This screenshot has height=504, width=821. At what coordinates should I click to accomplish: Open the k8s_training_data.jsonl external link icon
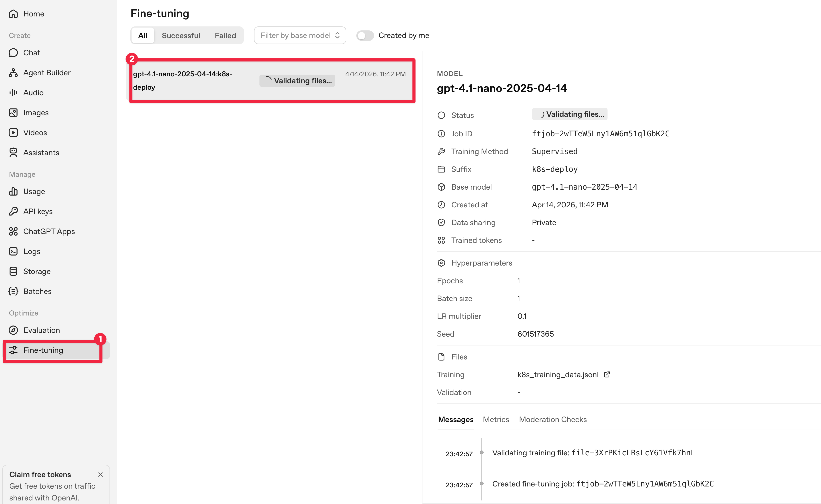(607, 374)
